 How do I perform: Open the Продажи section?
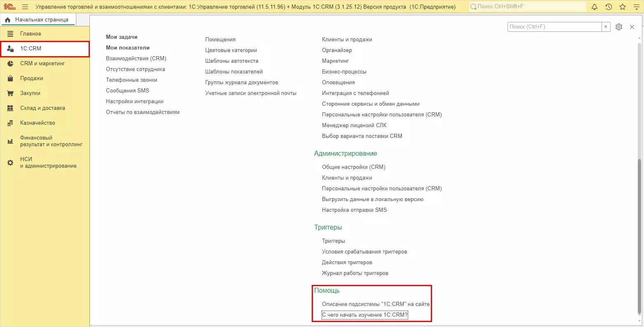45,78
